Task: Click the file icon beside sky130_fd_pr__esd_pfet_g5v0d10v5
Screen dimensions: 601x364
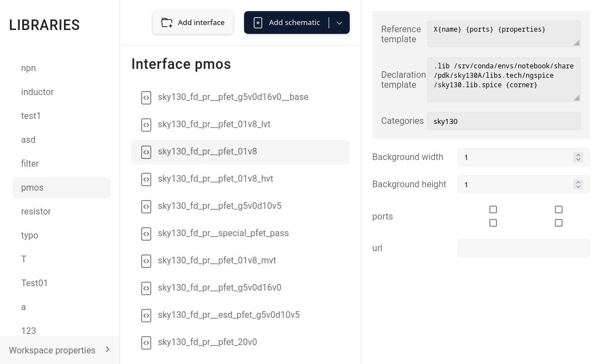Action: (146, 316)
